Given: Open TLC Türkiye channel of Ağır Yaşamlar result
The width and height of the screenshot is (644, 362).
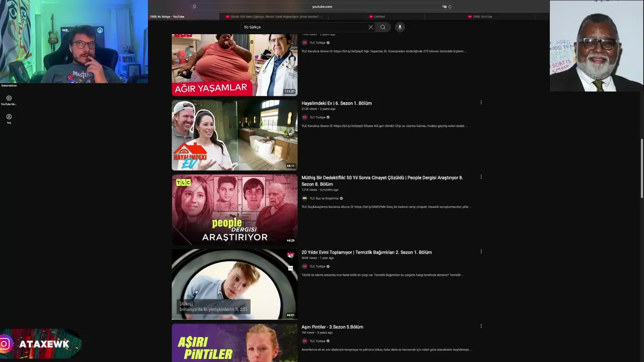Looking at the screenshot, I should pyautogui.click(x=317, y=43).
